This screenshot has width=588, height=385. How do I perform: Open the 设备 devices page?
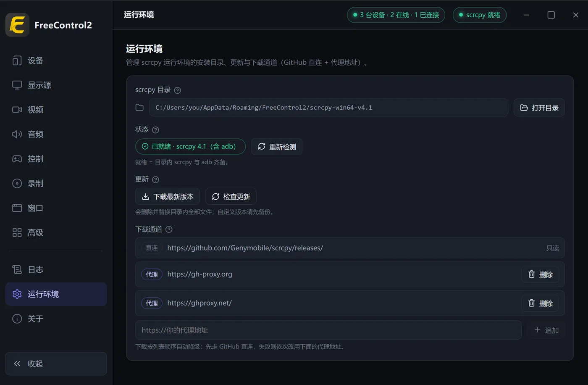point(56,61)
